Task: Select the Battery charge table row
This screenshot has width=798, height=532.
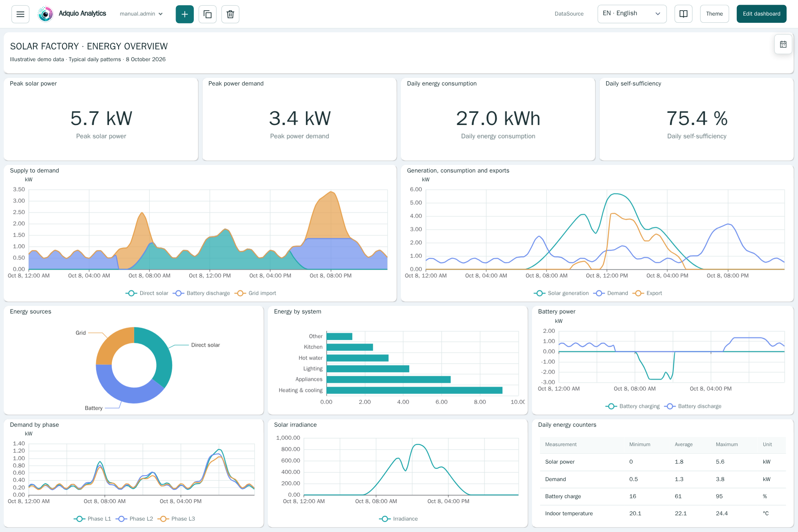Action: (x=663, y=496)
